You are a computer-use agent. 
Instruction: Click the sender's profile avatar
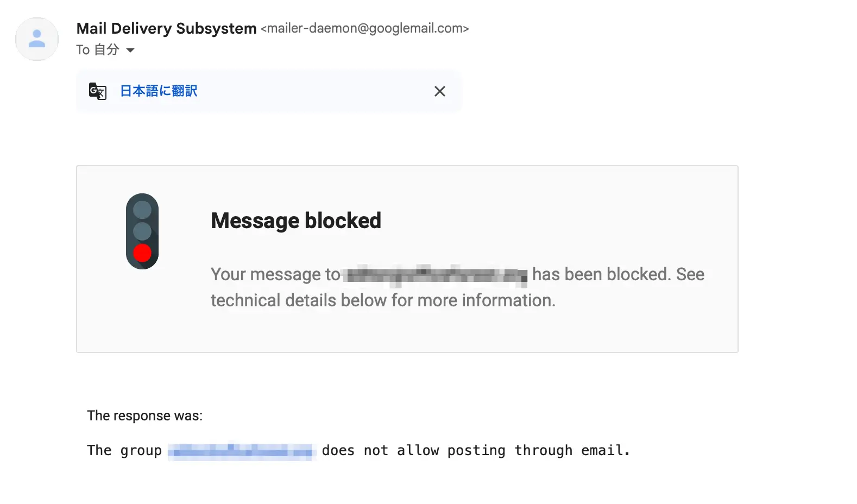(x=37, y=39)
